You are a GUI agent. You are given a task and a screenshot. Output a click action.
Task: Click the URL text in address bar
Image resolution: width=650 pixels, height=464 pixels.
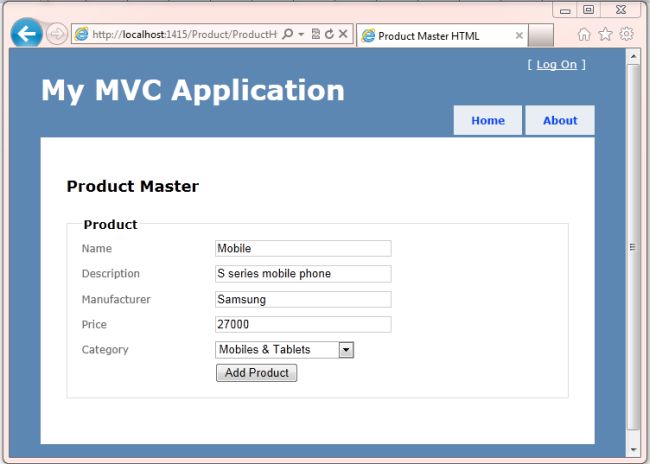(184, 34)
